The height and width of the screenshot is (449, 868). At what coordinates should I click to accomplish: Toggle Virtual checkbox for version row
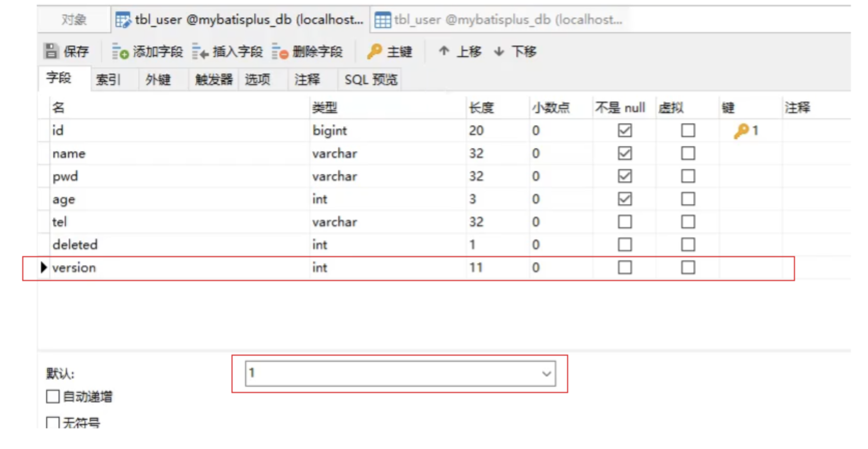tap(688, 268)
